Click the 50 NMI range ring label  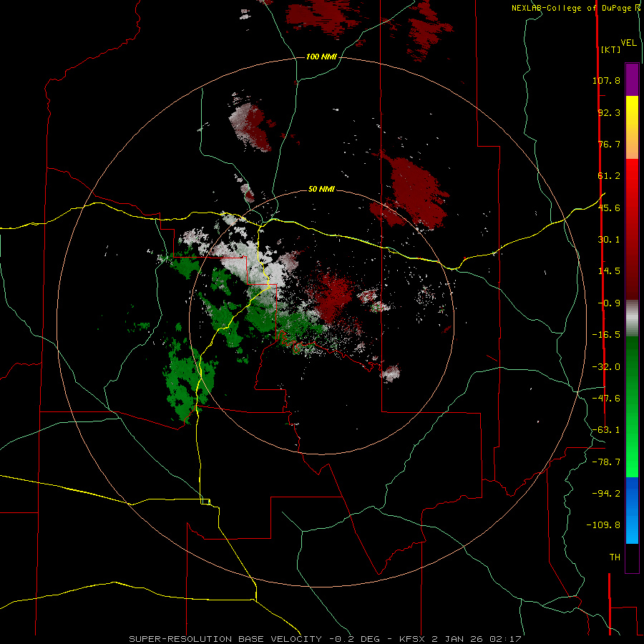(x=321, y=190)
